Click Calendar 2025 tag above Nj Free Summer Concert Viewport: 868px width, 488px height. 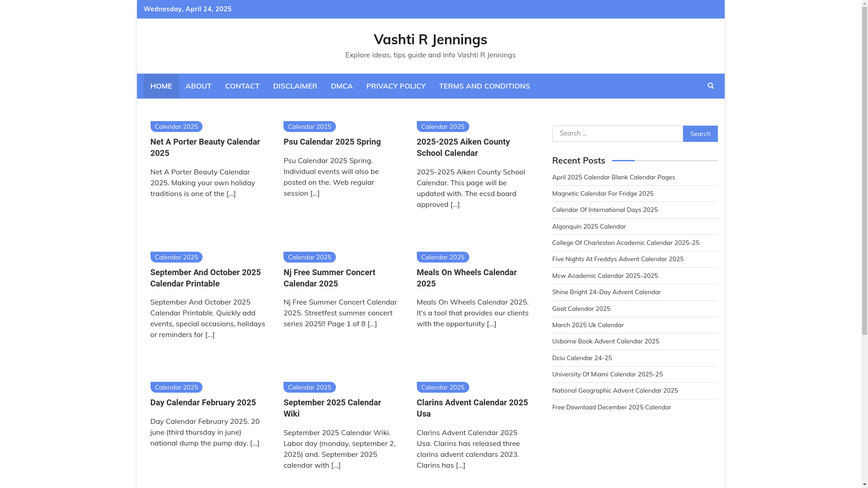click(310, 257)
